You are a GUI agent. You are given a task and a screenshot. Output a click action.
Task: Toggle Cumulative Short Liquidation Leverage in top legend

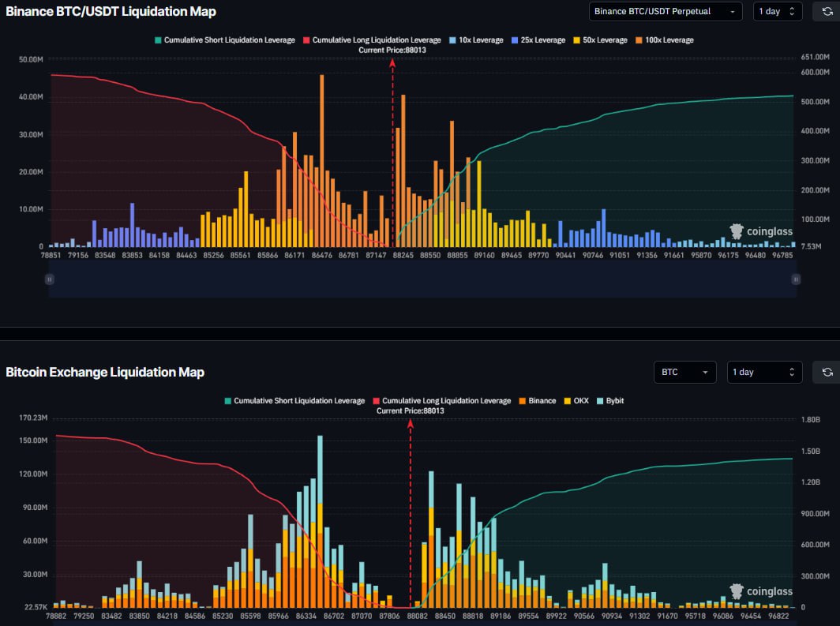223,40
